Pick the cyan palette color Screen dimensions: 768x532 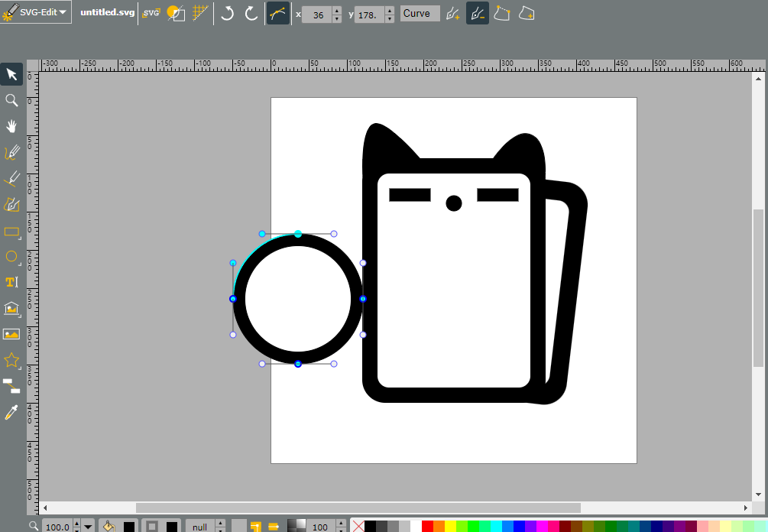tap(496, 527)
